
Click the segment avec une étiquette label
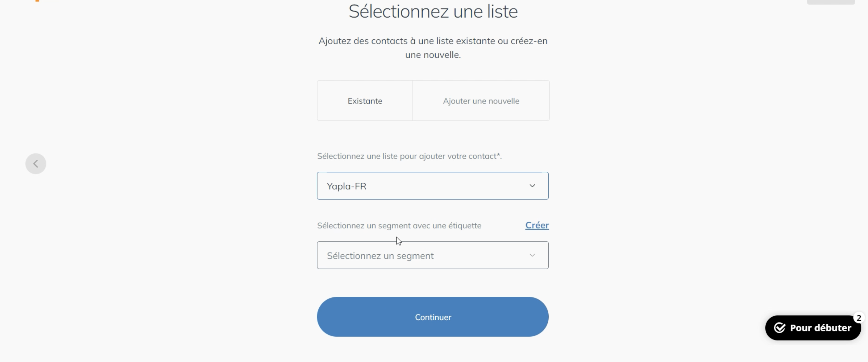[399, 226]
